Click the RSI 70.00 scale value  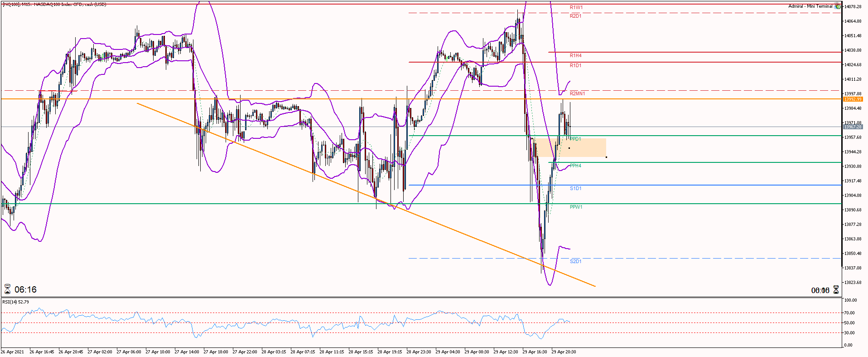click(849, 313)
